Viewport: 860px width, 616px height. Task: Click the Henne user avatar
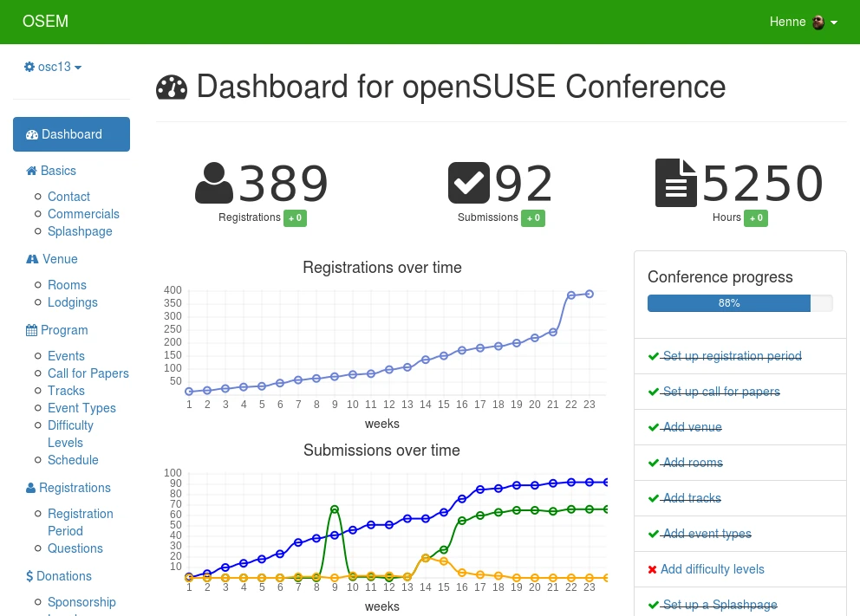click(818, 22)
